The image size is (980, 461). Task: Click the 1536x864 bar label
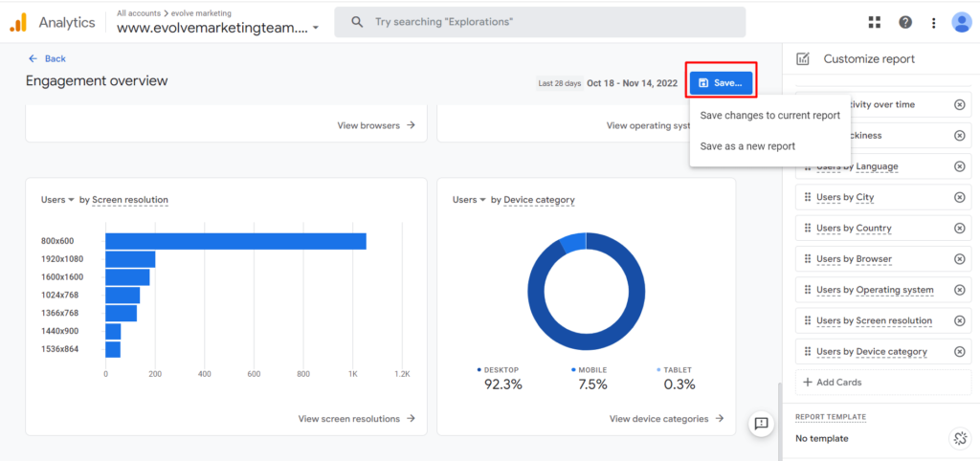coord(59,349)
